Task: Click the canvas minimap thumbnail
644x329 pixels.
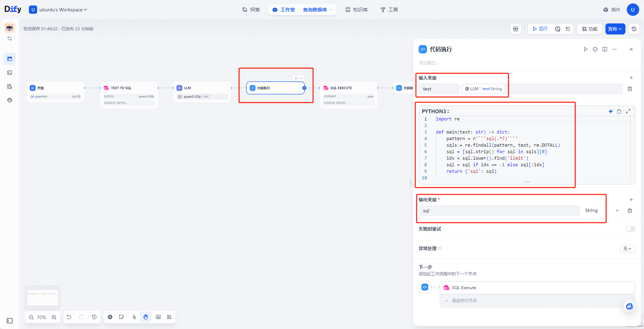Action: click(43, 297)
